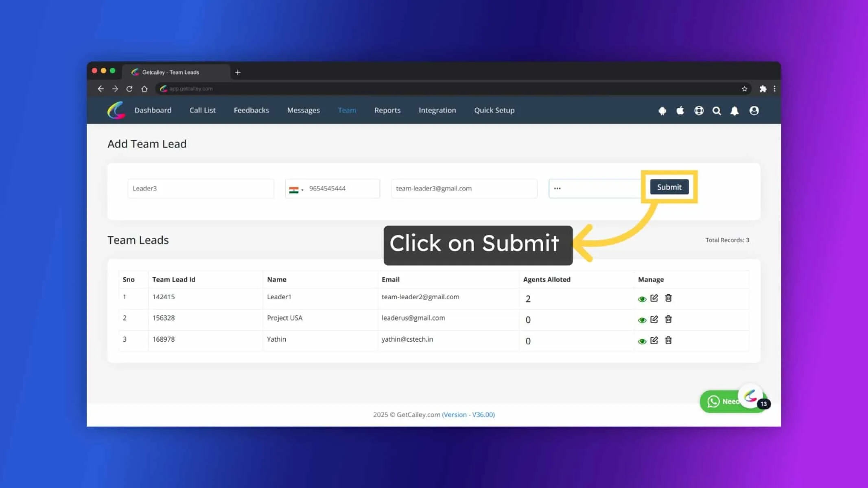Delete the Project USA team lead

click(x=668, y=319)
